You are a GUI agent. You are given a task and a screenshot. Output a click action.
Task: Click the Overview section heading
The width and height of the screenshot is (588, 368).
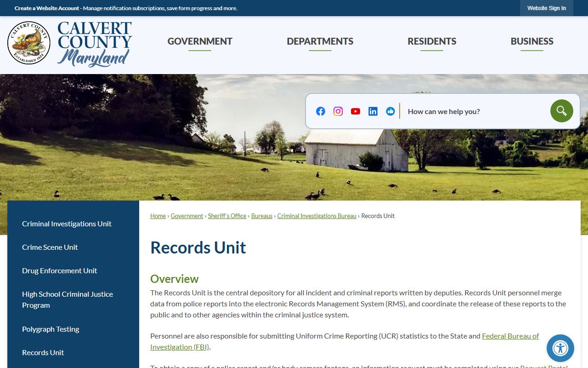175,279
